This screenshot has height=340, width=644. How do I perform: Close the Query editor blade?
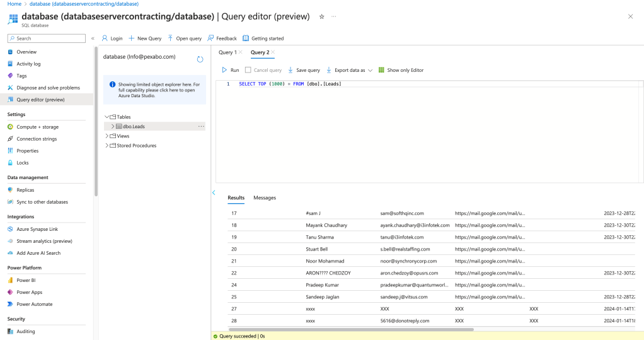[630, 16]
